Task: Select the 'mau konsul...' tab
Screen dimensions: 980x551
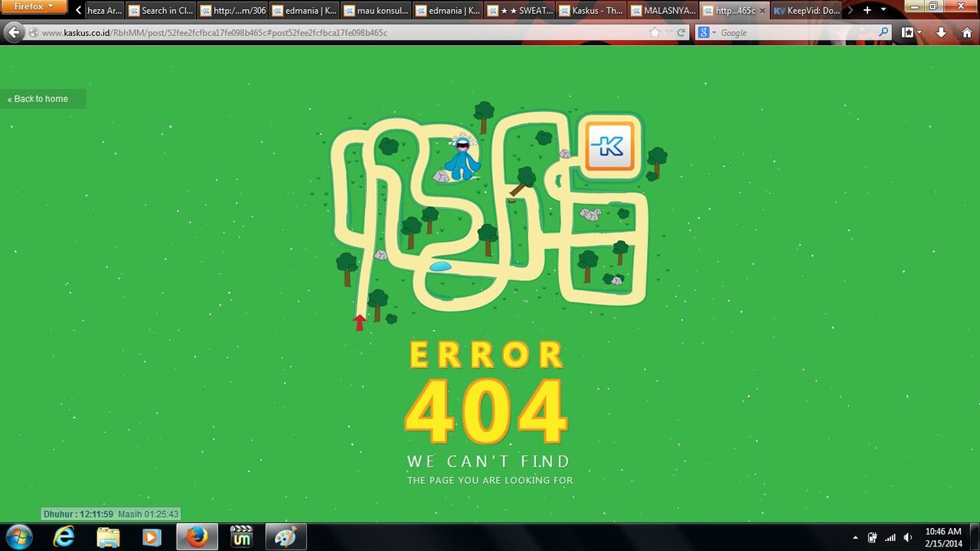Action: (375, 11)
